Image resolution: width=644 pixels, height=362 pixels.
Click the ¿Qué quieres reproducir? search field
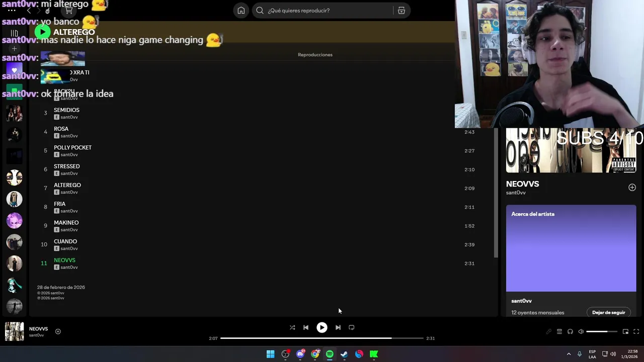(322, 11)
